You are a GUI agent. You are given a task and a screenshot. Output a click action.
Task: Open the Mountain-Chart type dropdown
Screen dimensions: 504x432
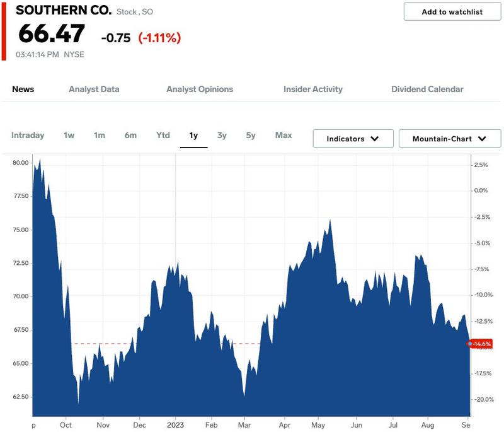click(450, 139)
